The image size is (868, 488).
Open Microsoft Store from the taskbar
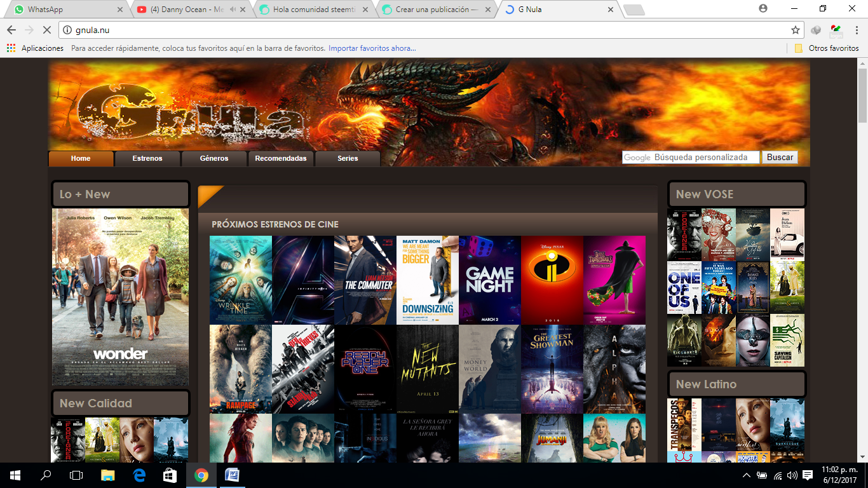point(170,475)
